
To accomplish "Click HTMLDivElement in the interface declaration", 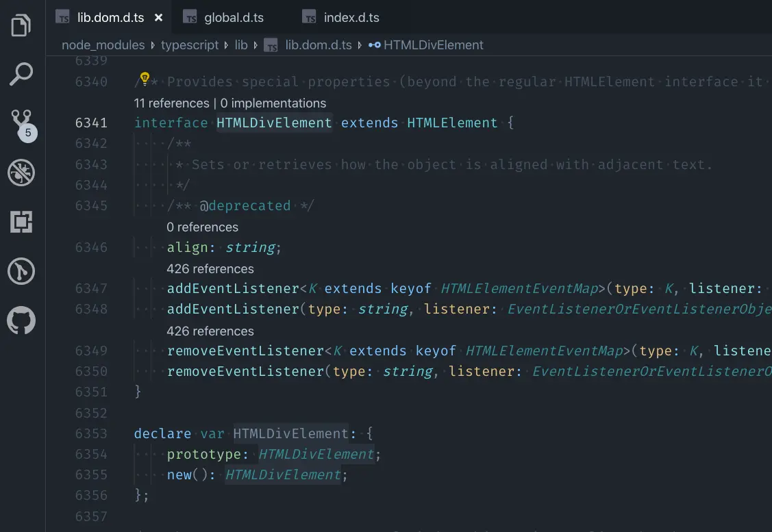I will [x=274, y=123].
